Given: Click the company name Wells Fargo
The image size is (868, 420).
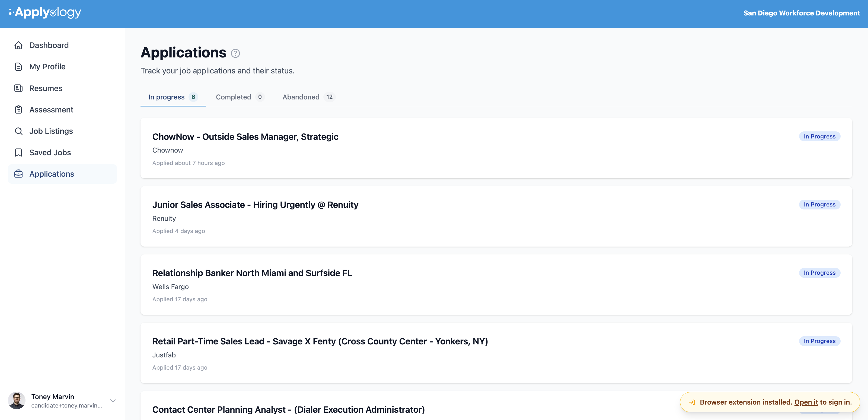Looking at the screenshot, I should [x=170, y=287].
